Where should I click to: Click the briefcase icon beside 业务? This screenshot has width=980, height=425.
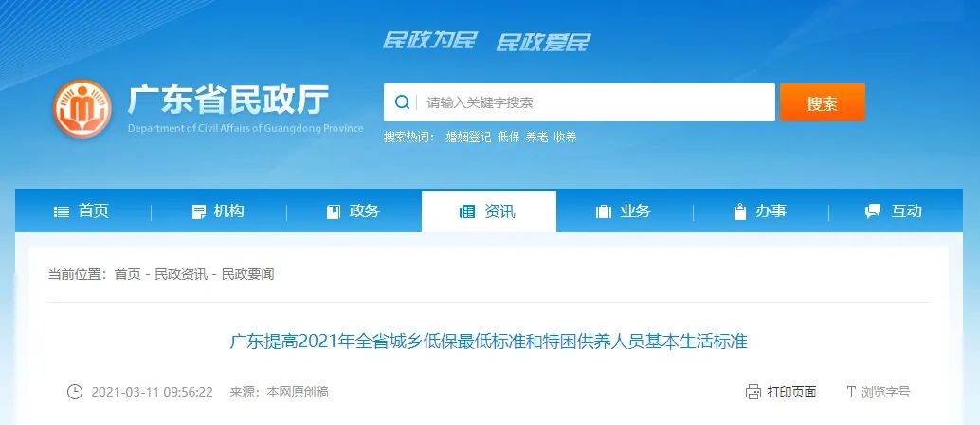tap(604, 212)
